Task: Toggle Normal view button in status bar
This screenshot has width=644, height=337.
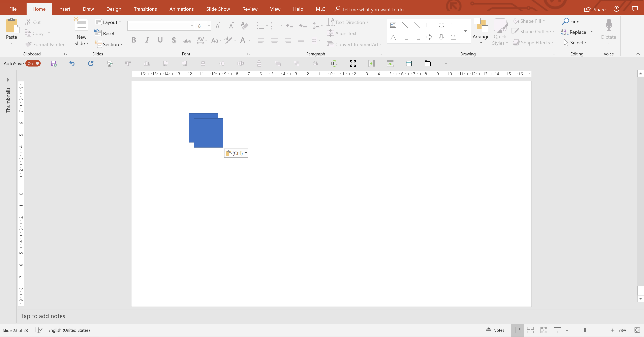Action: [517, 330]
